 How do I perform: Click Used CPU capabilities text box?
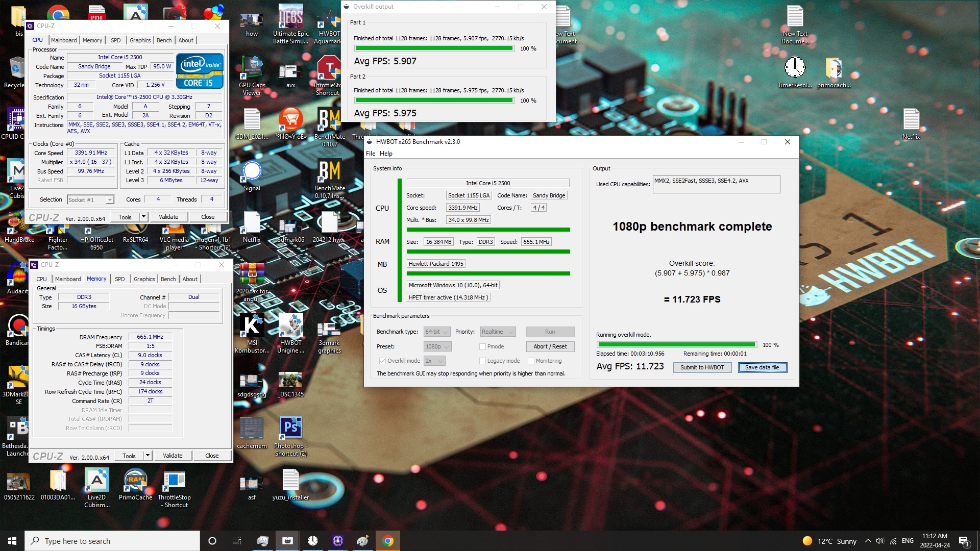click(716, 184)
